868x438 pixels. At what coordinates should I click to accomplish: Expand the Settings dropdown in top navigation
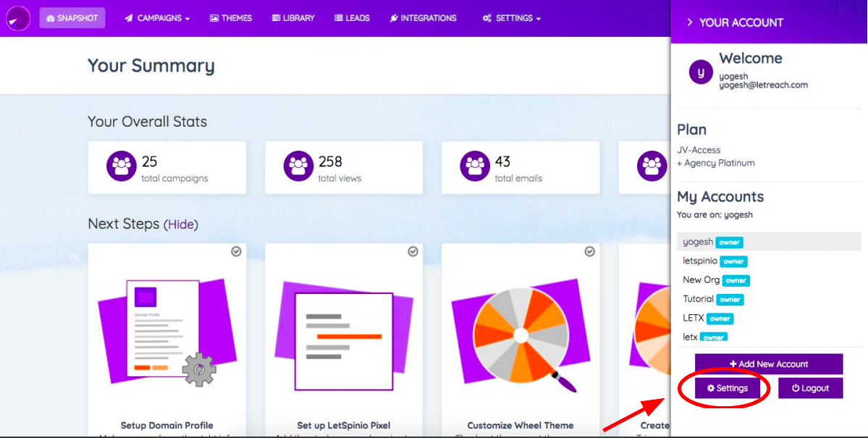[512, 18]
